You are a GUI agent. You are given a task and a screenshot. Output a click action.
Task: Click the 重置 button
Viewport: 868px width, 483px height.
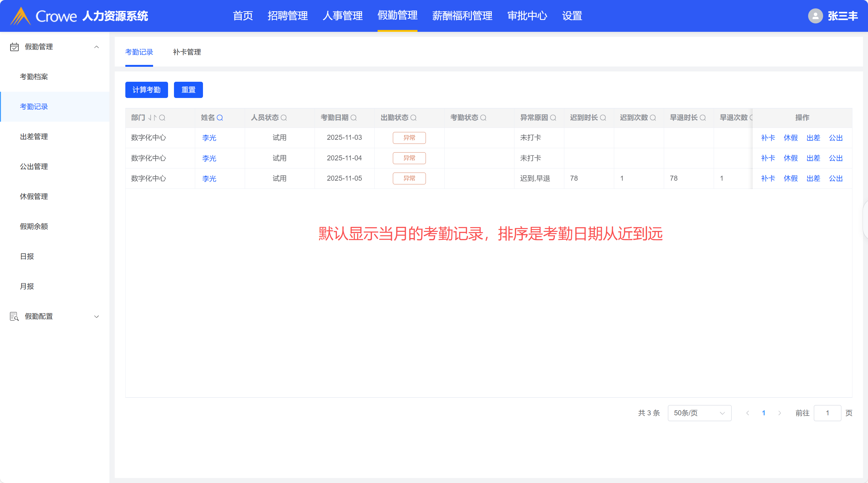point(188,90)
